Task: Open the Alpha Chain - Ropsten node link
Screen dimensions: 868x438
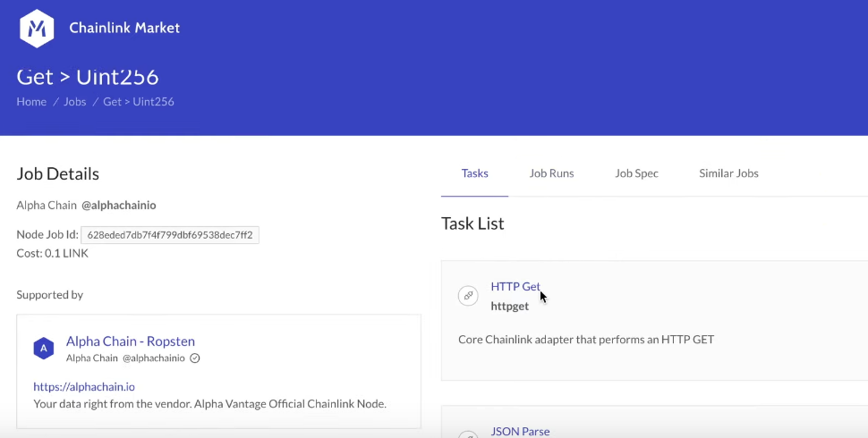Action: point(131,341)
